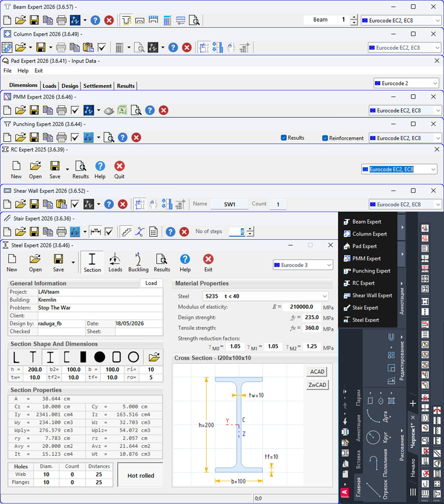Open design code dropdown in Shear Wall Expert
Screen dimensions: 444x504
tap(405, 204)
